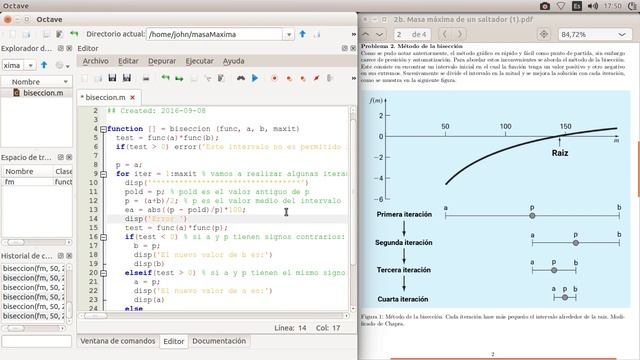Click the biseccion.m file icon in the file browser

(x=16, y=93)
